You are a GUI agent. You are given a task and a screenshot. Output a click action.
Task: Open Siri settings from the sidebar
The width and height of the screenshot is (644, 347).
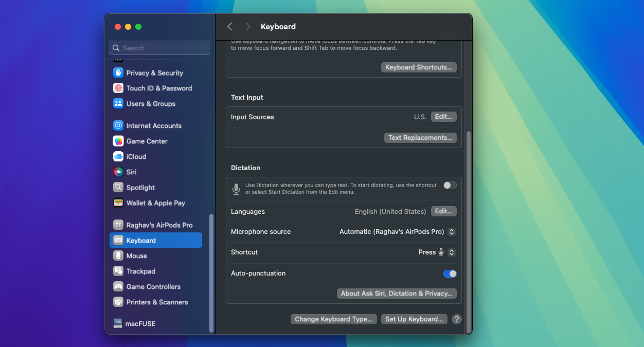pos(118,172)
